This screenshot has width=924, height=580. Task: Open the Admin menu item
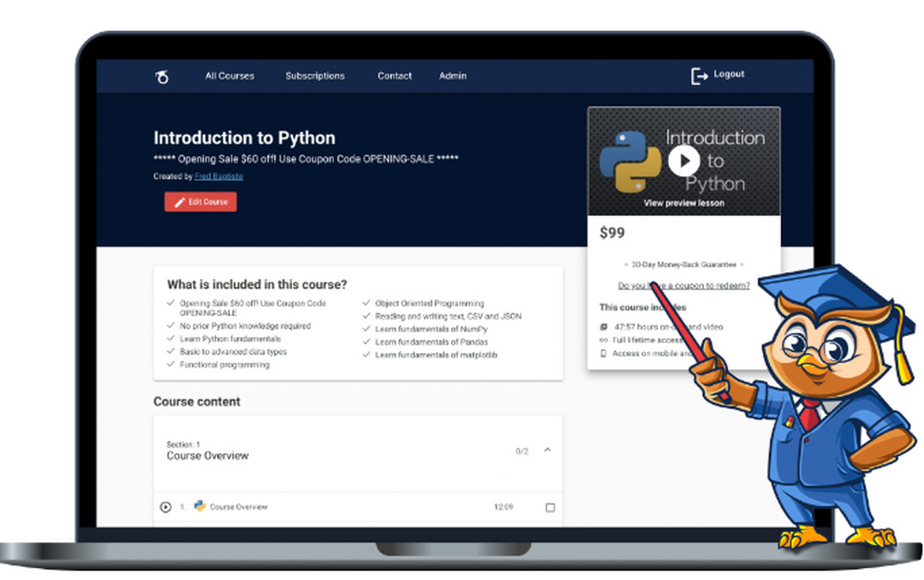(x=453, y=76)
